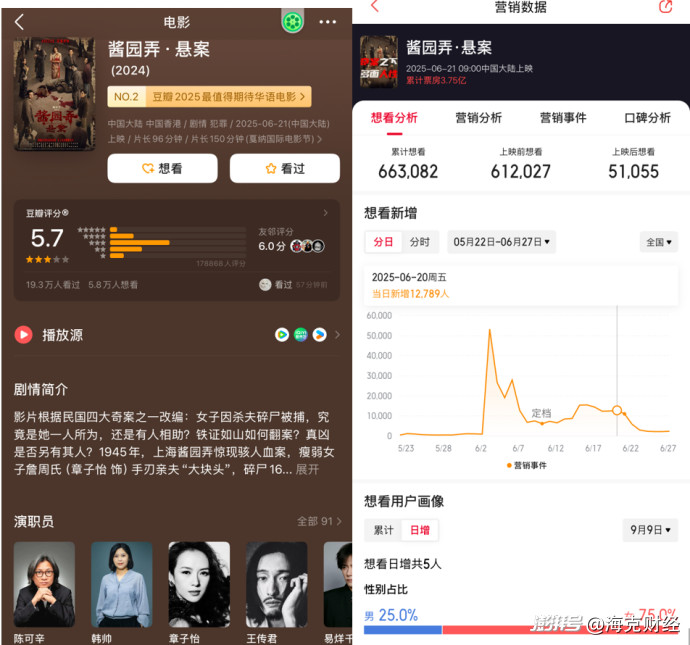Tap the 看过 button
Image resolution: width=690 pixels, height=645 pixels.
[x=285, y=168]
